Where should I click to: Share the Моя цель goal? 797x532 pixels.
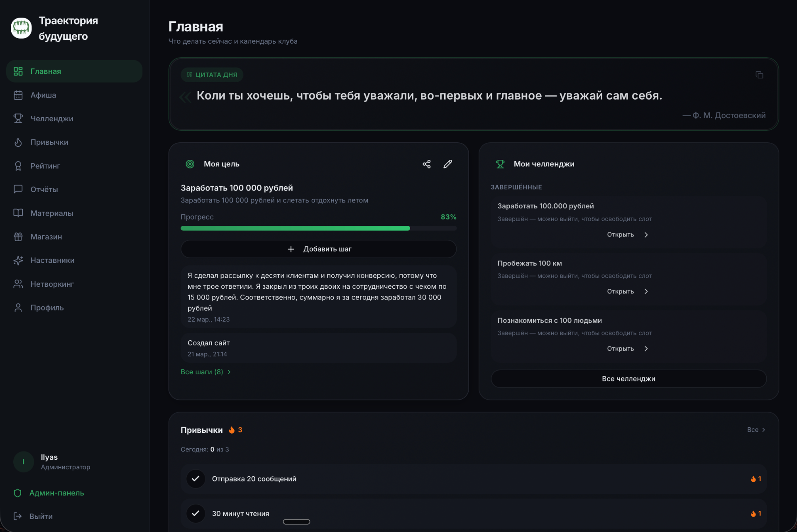(427, 164)
